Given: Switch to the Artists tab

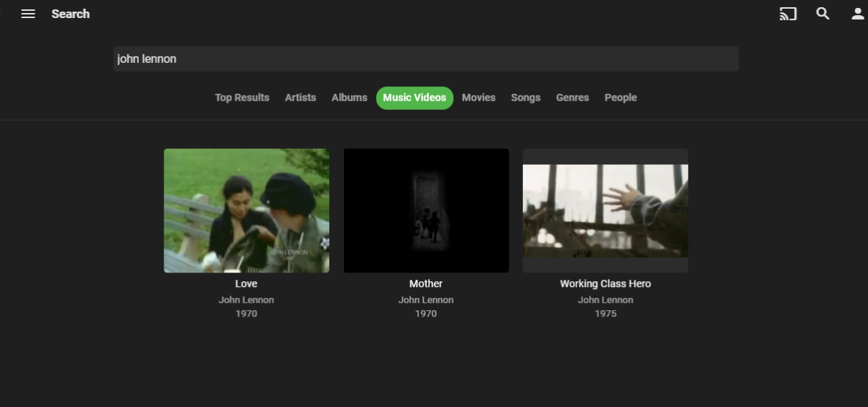Looking at the screenshot, I should click(300, 98).
